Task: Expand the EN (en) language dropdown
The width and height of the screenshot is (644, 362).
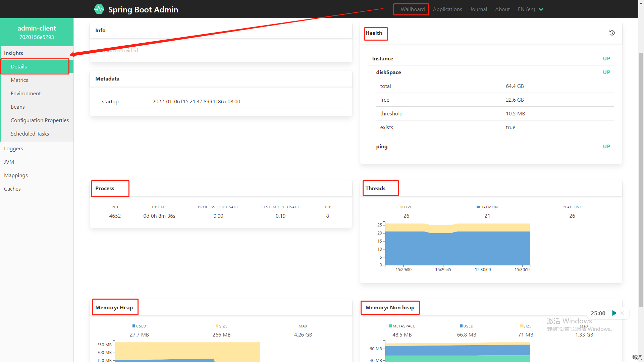Action: [530, 9]
